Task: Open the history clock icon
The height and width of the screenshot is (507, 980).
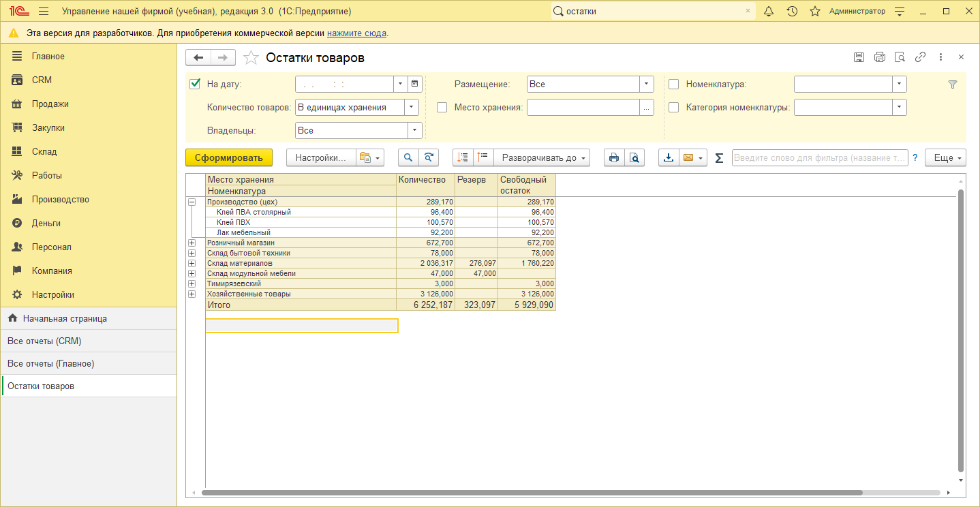Action: point(792,12)
